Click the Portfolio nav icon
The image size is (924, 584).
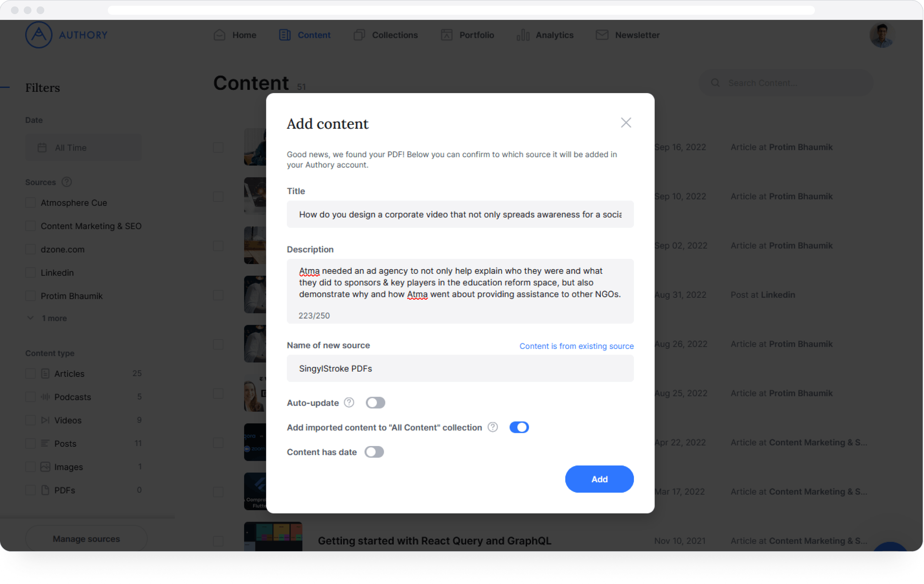pos(447,35)
